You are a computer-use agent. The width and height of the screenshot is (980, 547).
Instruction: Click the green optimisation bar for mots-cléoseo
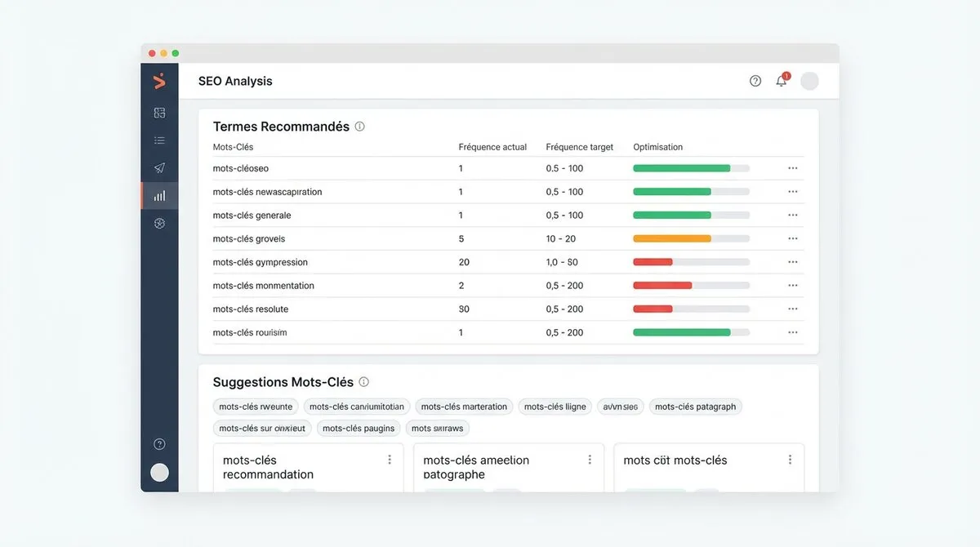click(681, 167)
